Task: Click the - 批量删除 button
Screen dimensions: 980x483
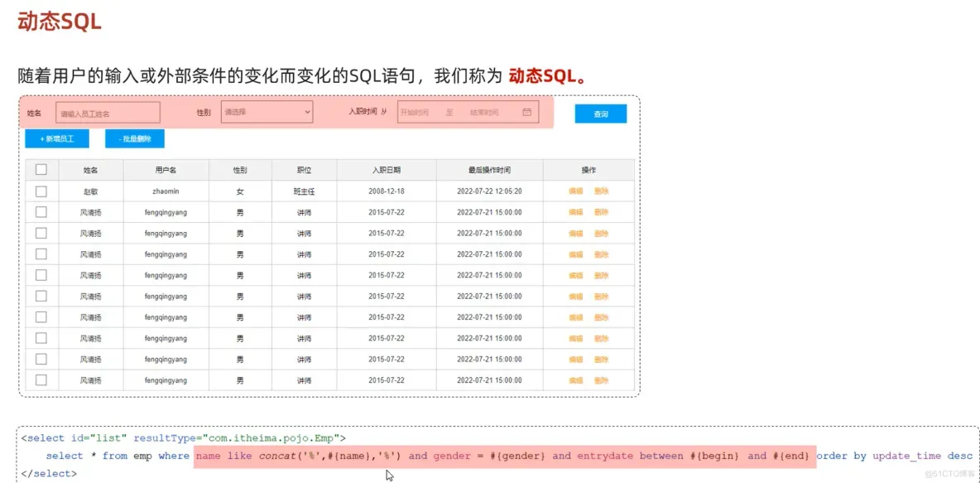Action: (x=134, y=139)
